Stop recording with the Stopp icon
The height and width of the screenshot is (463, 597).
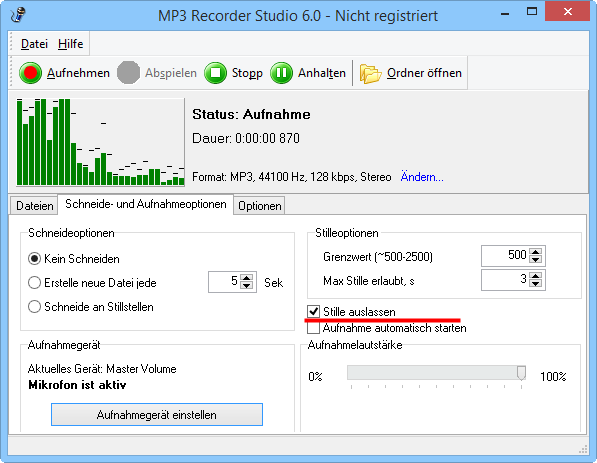pyautogui.click(x=215, y=73)
